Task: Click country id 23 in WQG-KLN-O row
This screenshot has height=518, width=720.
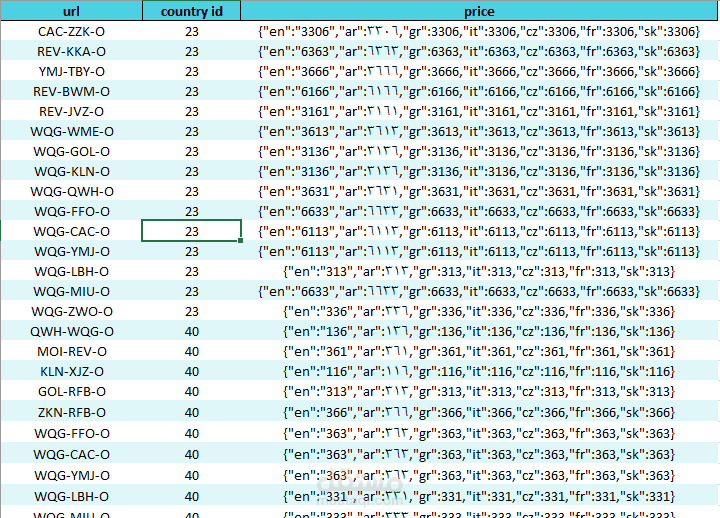Action: point(191,171)
